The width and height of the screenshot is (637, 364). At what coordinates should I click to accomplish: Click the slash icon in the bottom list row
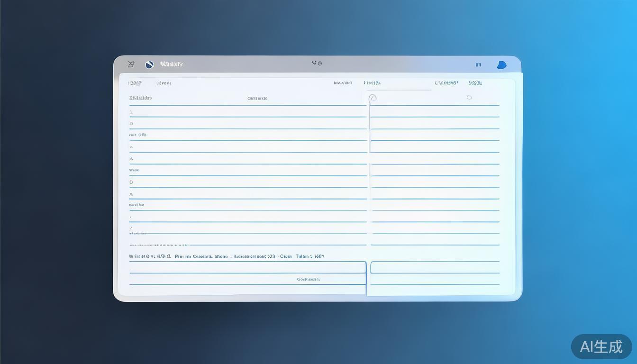click(131, 228)
